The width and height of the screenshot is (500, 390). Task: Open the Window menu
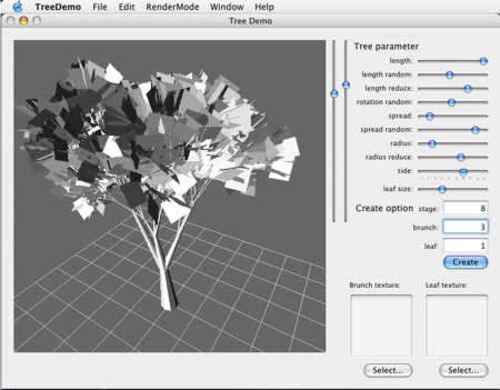(x=227, y=7)
